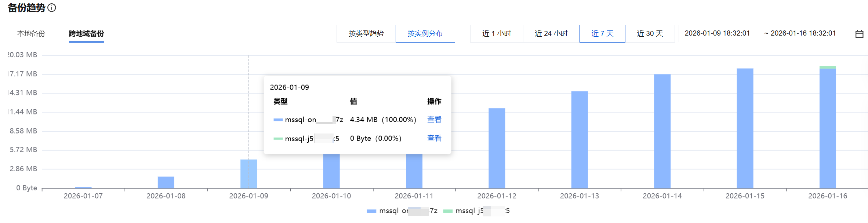The width and height of the screenshot is (868, 223).
Task: Click the end date 2026-01-16 18:32:01 field
Action: (803, 33)
